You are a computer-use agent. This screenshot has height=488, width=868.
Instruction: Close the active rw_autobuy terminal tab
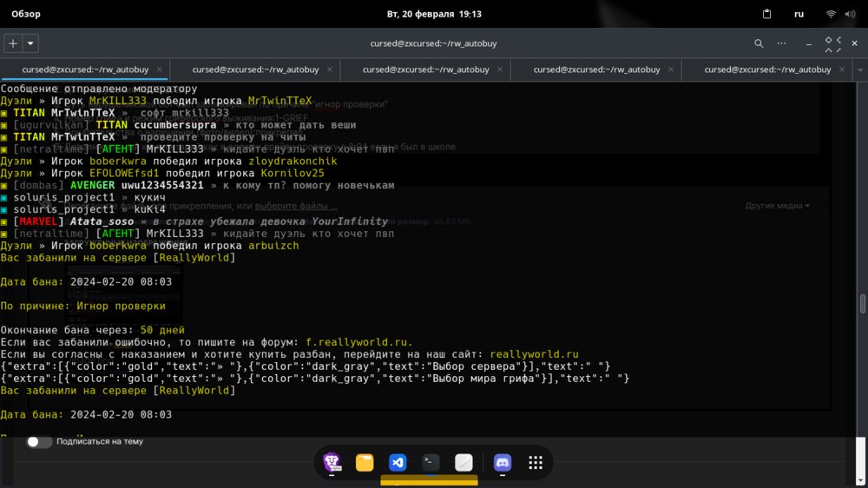pos(160,69)
